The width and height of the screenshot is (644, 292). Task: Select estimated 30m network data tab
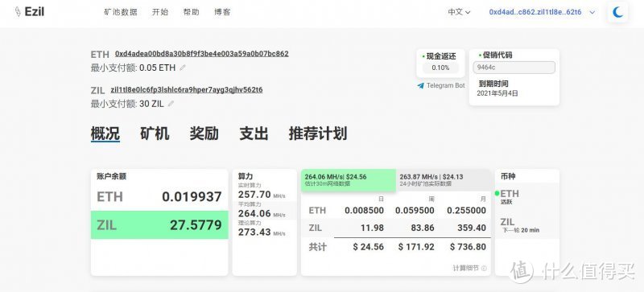(349, 180)
